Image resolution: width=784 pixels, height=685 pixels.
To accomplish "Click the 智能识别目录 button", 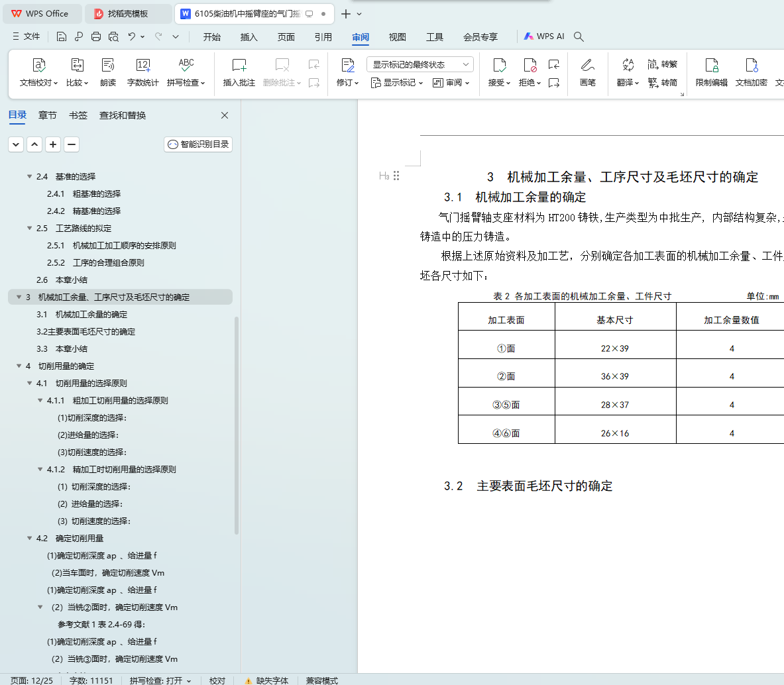I will pyautogui.click(x=198, y=144).
